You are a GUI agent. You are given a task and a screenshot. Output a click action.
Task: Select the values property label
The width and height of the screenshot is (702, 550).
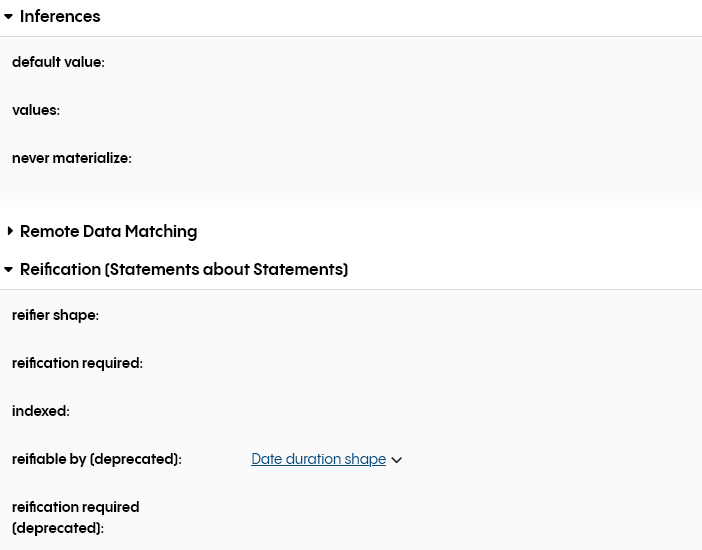(x=36, y=110)
